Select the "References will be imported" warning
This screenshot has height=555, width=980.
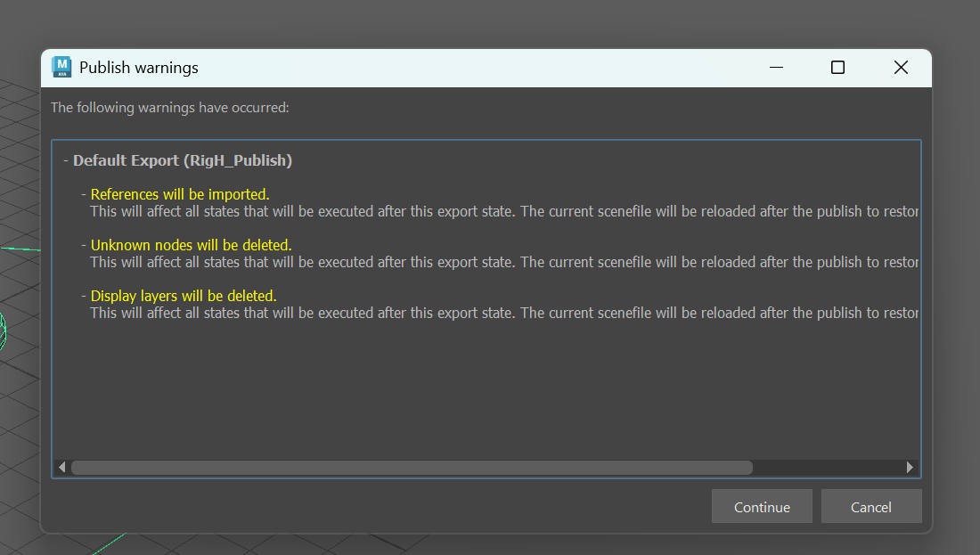click(x=180, y=194)
